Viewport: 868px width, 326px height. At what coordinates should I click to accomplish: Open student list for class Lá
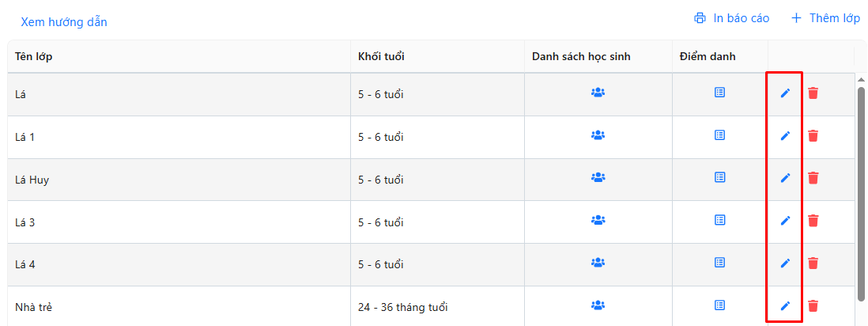[x=598, y=93]
